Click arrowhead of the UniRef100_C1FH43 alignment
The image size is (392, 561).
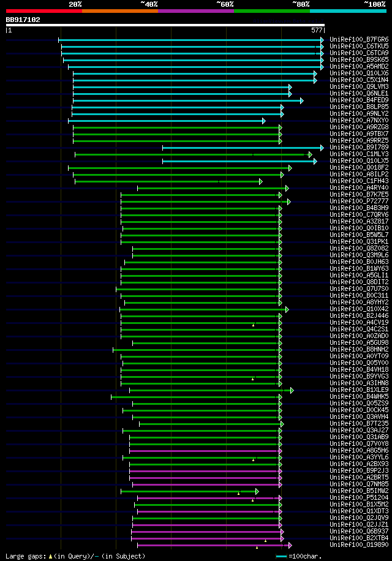point(261,182)
